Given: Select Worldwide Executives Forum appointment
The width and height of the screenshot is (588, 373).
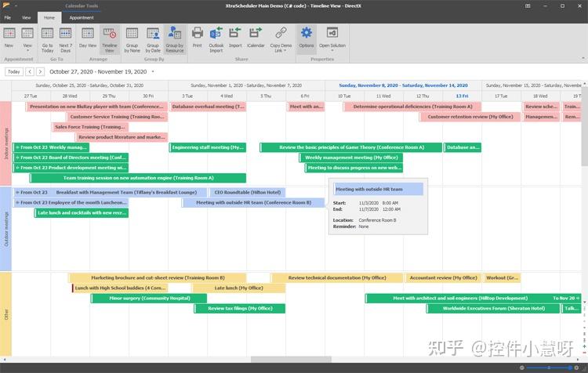Looking at the screenshot, I should (x=493, y=308).
